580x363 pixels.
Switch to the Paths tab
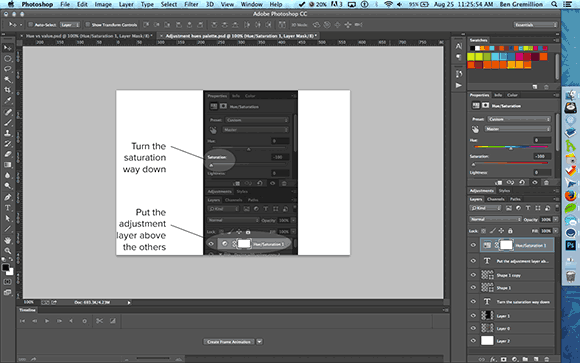515,199
